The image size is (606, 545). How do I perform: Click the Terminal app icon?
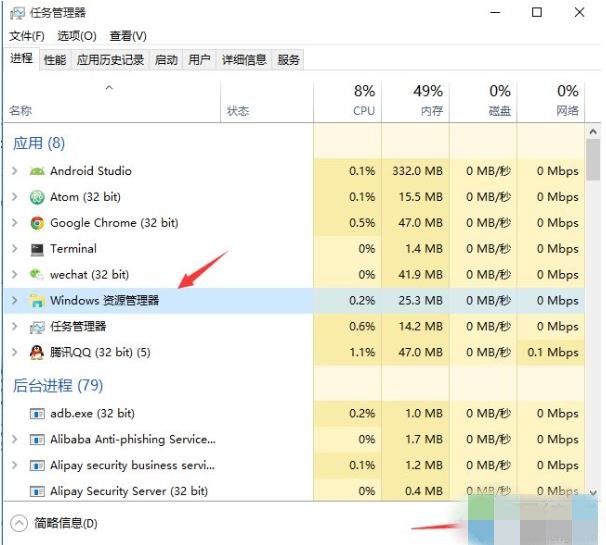click(x=37, y=249)
